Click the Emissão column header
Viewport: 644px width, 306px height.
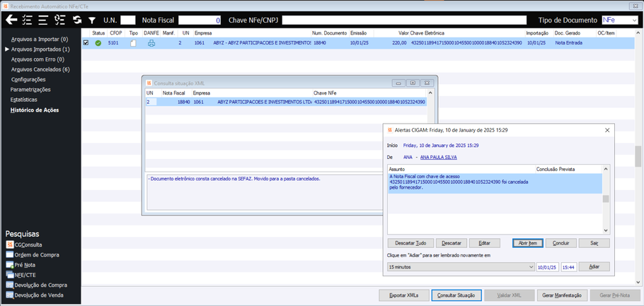[x=361, y=33]
